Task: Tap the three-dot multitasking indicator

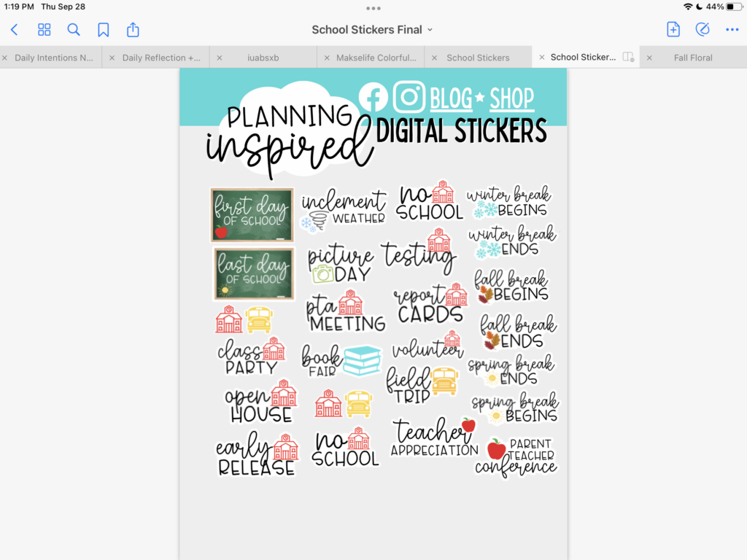Action: coord(373,8)
